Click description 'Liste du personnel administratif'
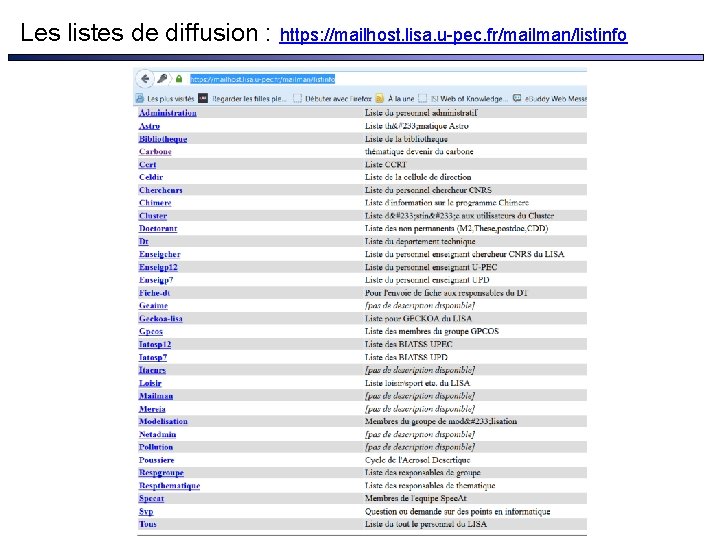The width and height of the screenshot is (720, 540). coord(421,113)
